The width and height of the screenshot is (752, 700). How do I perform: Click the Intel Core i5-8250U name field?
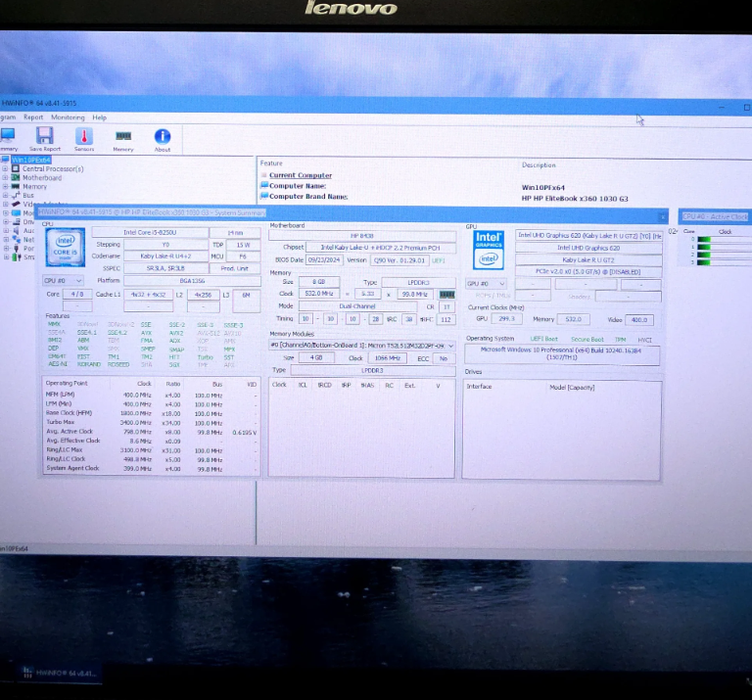click(x=150, y=233)
